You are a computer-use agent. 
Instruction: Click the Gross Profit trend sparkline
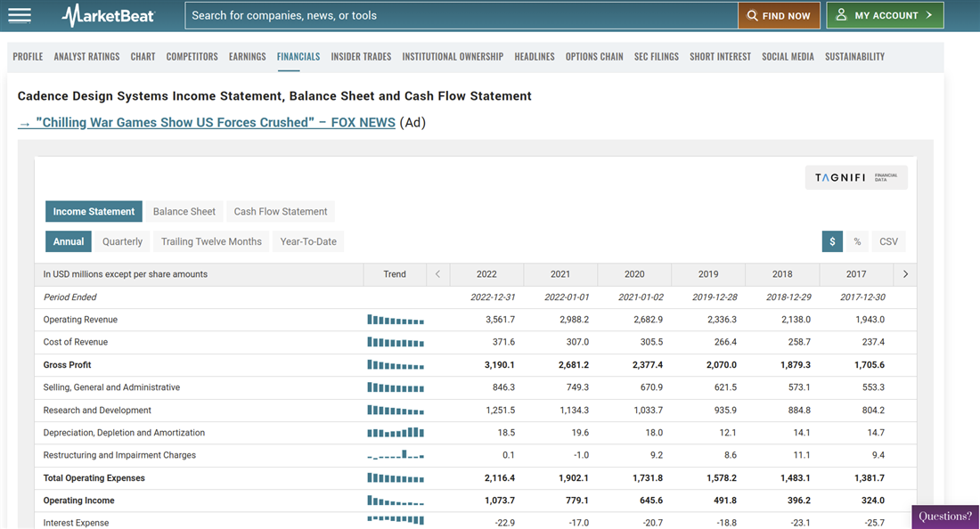coord(395,365)
